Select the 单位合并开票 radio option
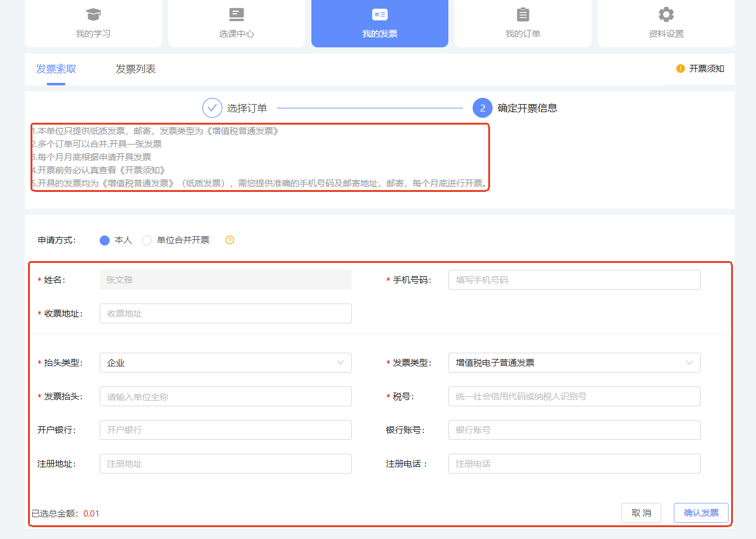The image size is (756, 539). click(x=147, y=241)
